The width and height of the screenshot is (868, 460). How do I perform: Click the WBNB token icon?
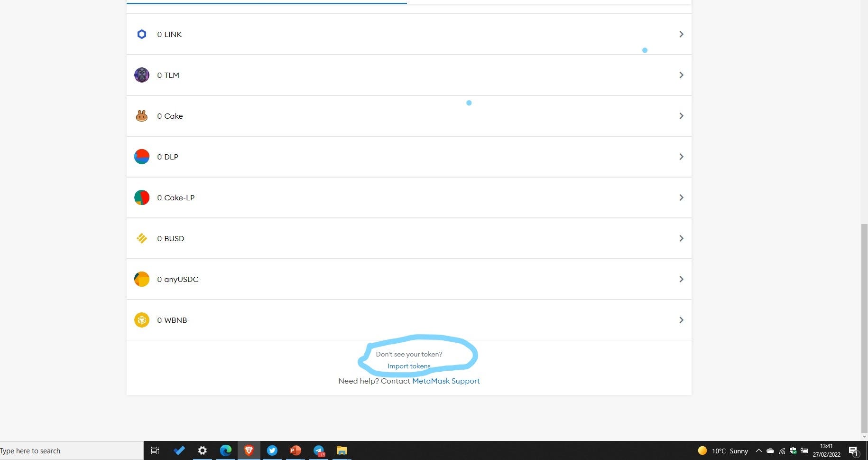141,320
